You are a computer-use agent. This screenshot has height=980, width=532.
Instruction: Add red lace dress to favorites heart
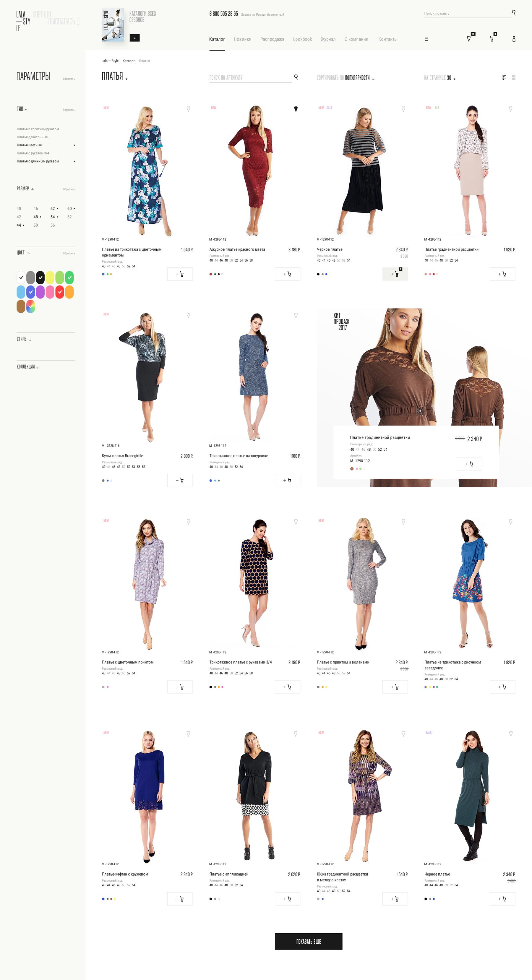296,109
